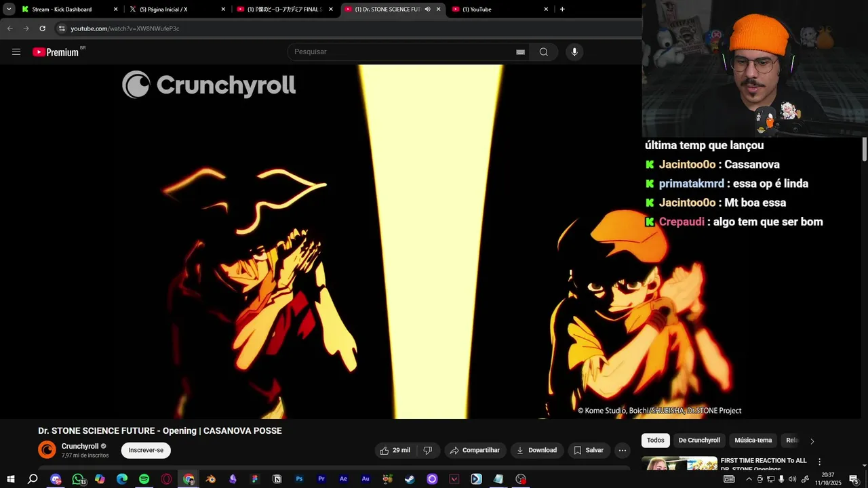Viewport: 868px width, 488px height.
Task: Open system volume control in tray
Action: click(792, 479)
